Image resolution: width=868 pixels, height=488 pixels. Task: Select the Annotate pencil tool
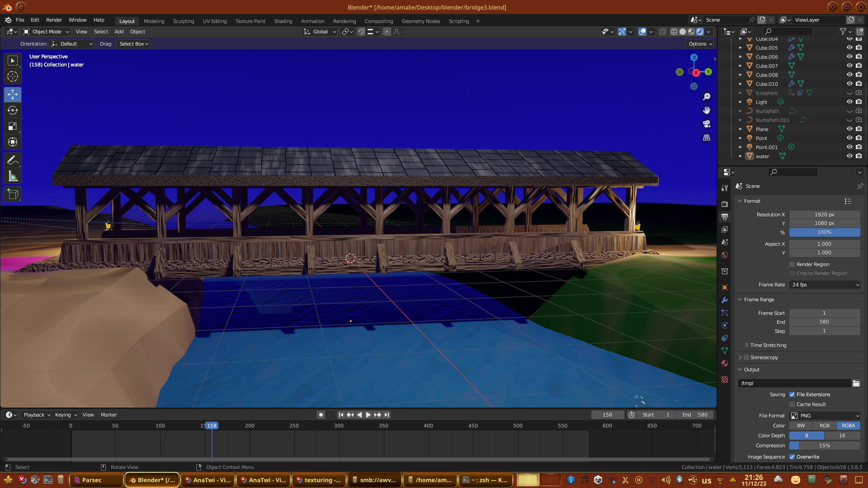(x=13, y=160)
